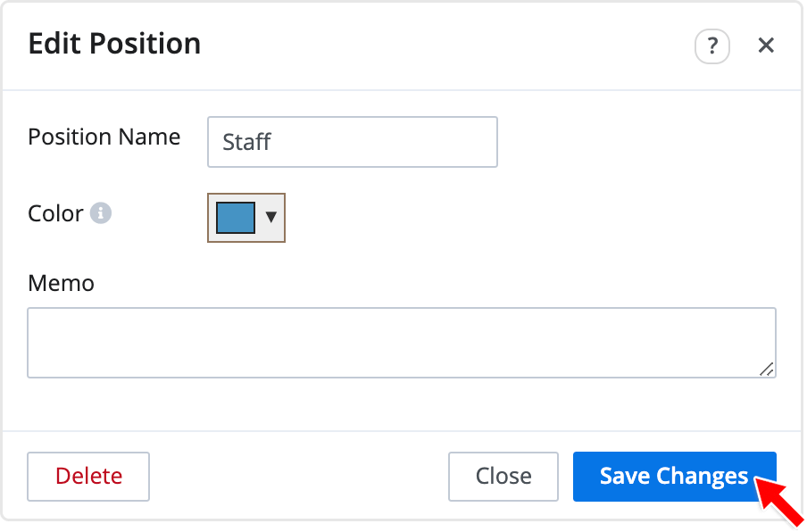Click the Color label text
The width and height of the screenshot is (807, 532).
[55, 213]
